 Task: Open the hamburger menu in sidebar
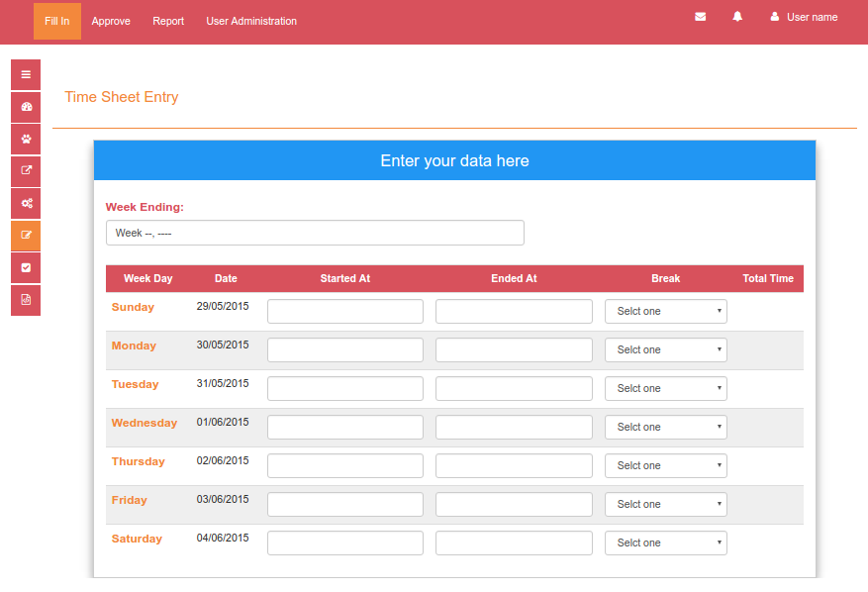tap(26, 74)
